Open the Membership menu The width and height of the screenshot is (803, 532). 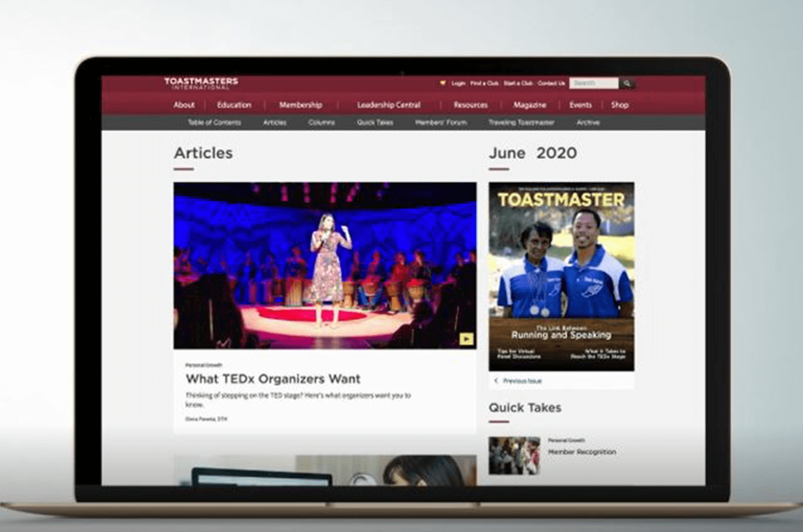point(301,105)
